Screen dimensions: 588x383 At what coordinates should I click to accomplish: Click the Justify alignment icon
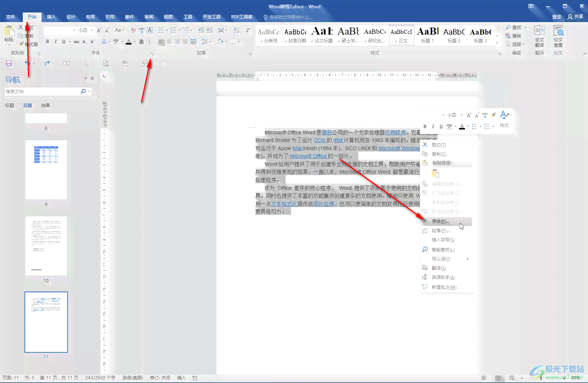pos(185,42)
